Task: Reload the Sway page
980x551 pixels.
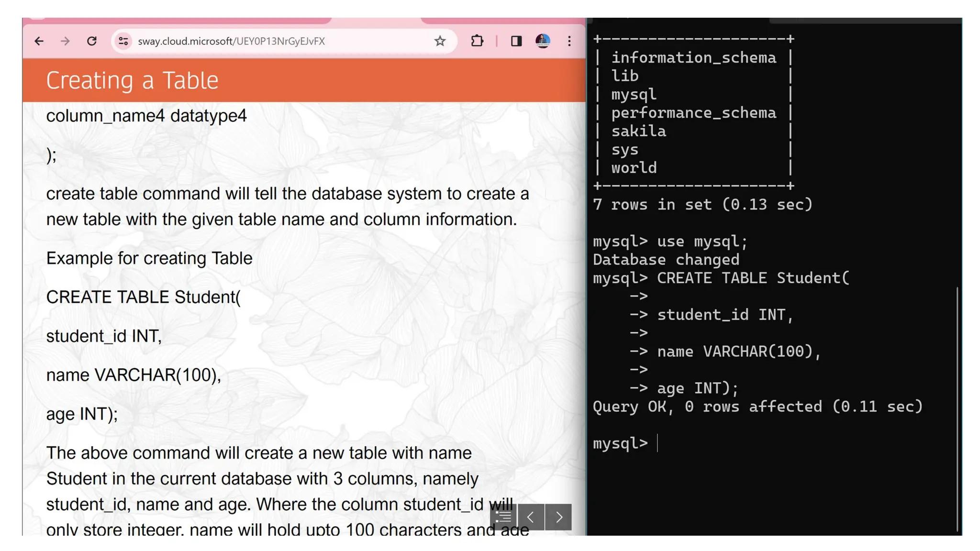Action: (92, 41)
